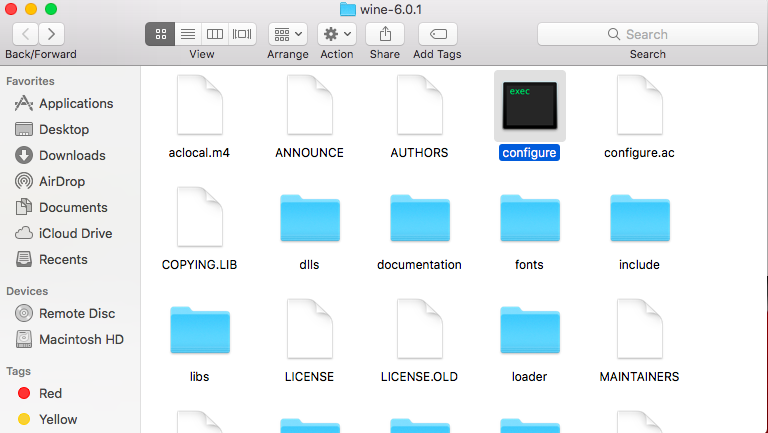Select the ANNOUNCE file icon
Screen dimensions: 768x433
(310, 105)
